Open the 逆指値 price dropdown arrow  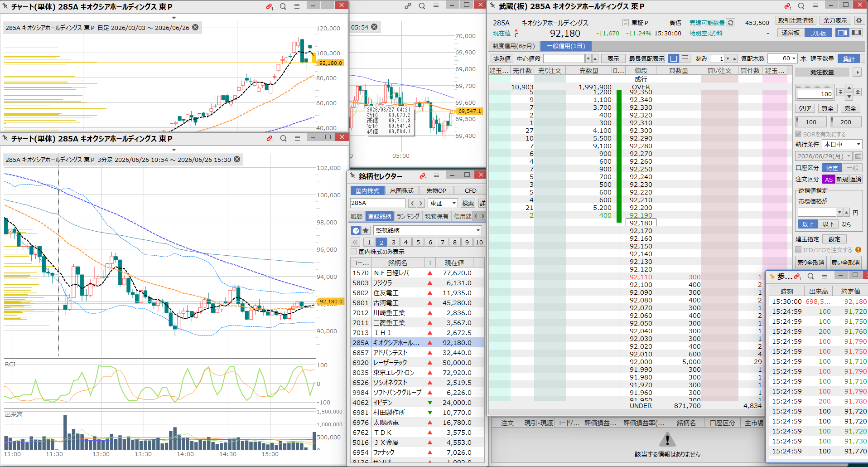tap(839, 212)
